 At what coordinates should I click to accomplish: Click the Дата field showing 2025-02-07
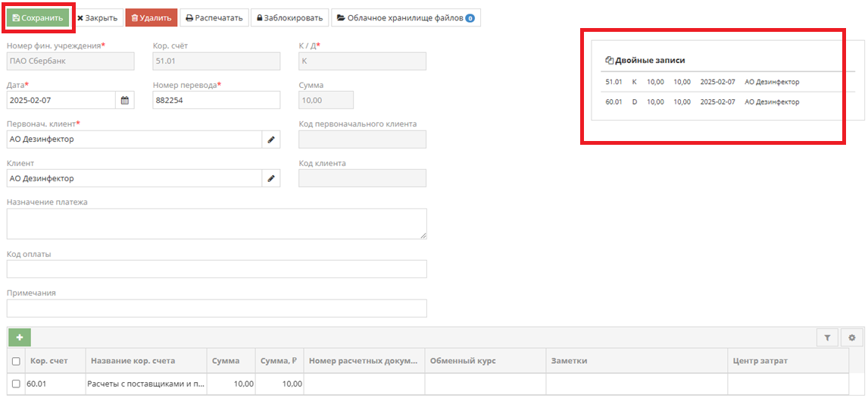(x=61, y=100)
